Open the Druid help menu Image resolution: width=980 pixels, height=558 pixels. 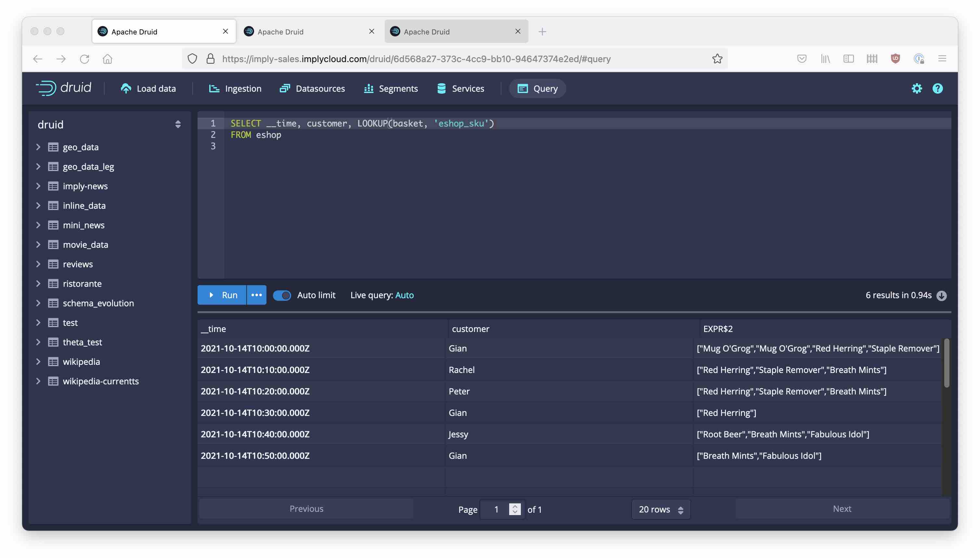pyautogui.click(x=937, y=88)
